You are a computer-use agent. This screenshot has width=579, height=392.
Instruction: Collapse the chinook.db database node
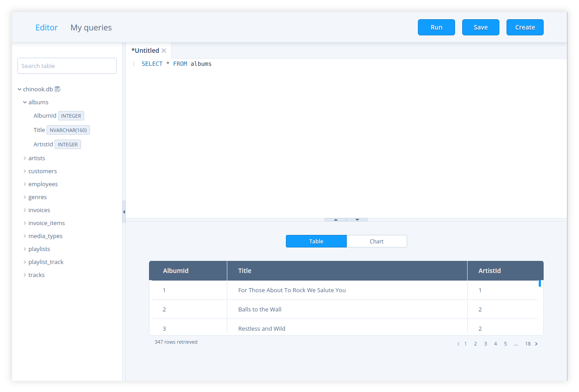(20, 89)
